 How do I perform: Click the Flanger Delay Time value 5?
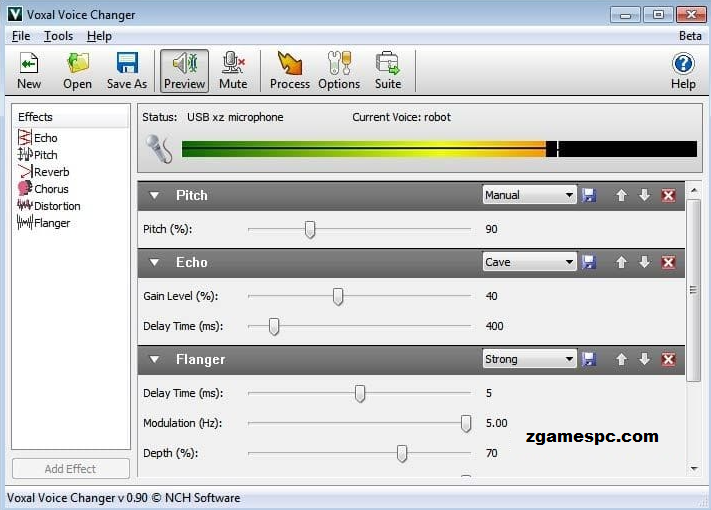[x=489, y=393]
